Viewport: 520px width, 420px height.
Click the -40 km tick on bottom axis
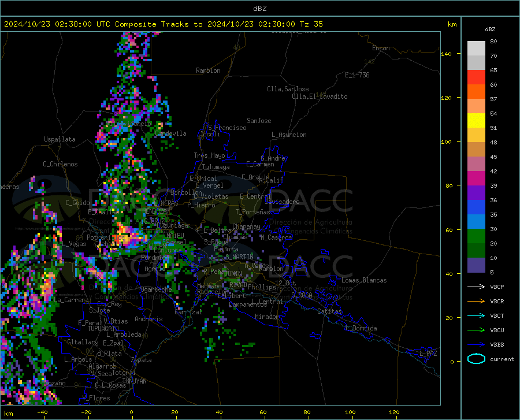pos(42,412)
